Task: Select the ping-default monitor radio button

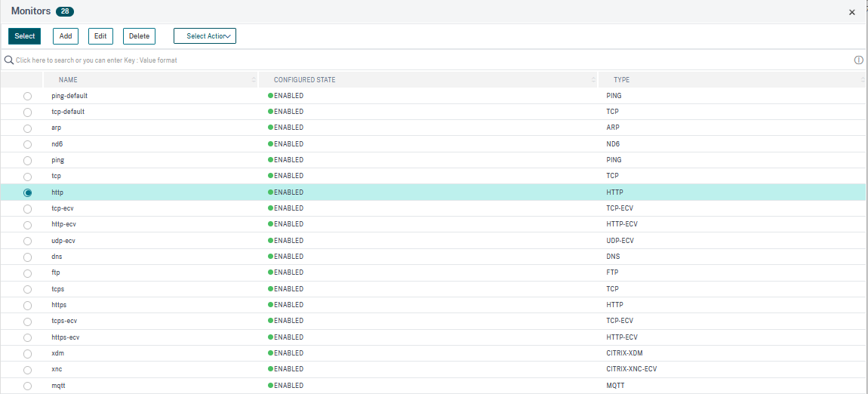Action: [28, 97]
